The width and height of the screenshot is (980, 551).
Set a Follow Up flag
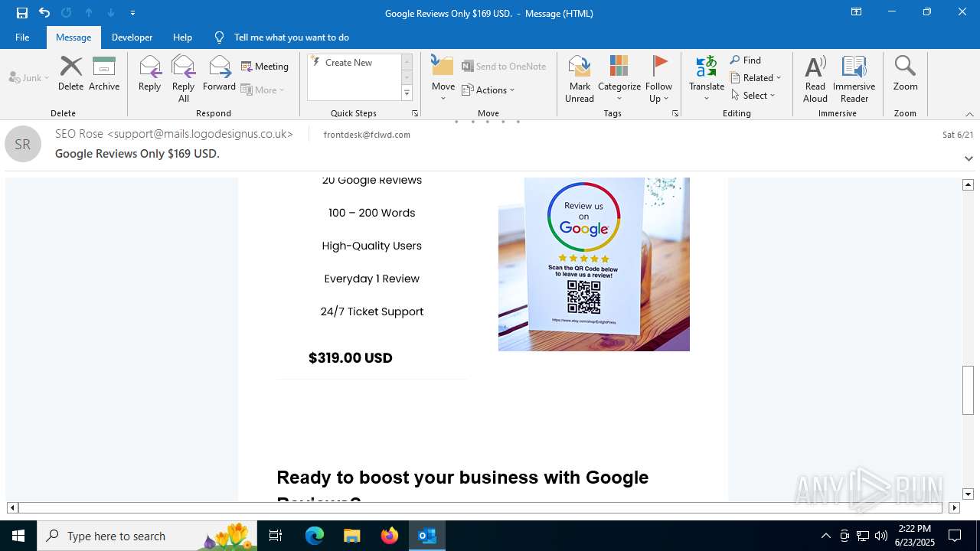pyautogui.click(x=658, y=79)
